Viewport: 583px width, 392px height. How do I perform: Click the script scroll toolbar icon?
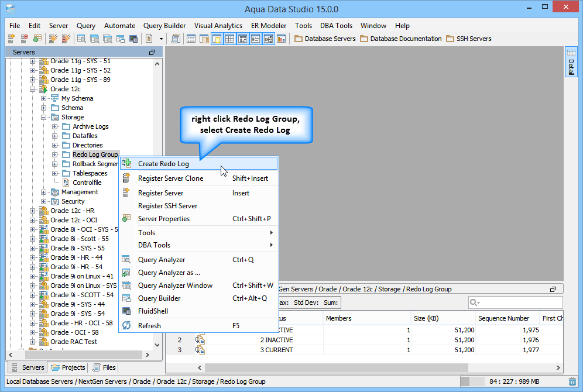click(176, 38)
